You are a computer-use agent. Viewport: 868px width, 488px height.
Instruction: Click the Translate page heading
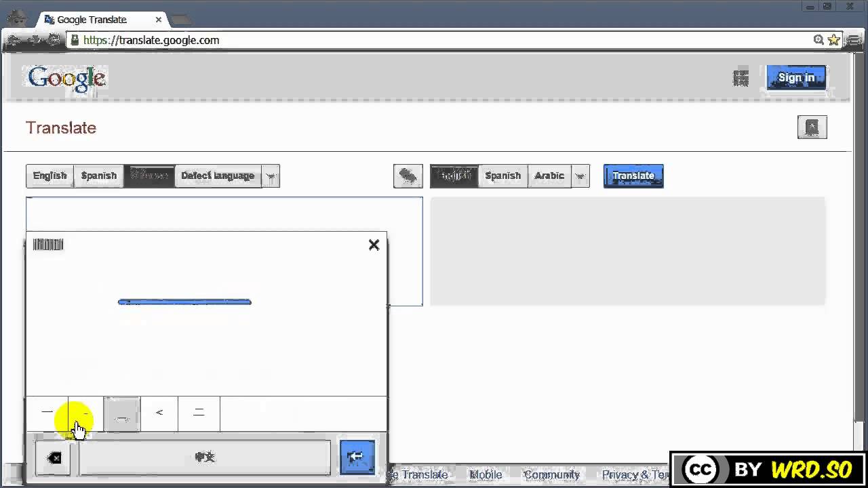pyautogui.click(x=61, y=127)
